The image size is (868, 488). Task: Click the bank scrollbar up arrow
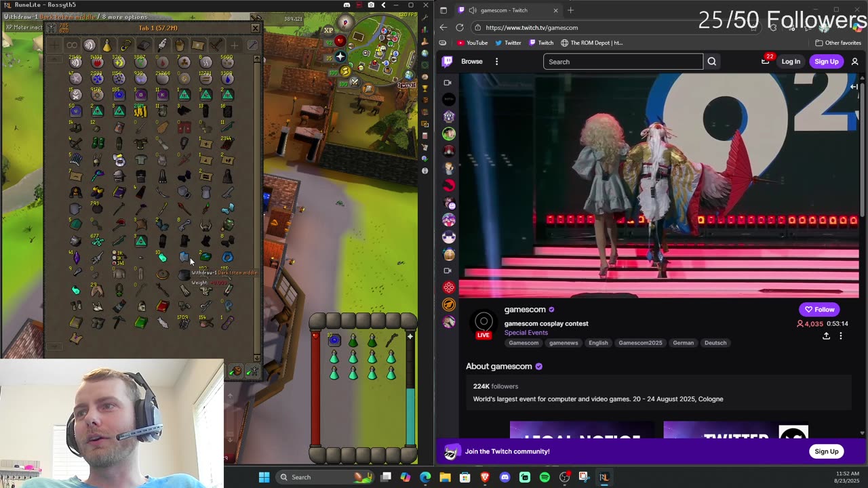pyautogui.click(x=257, y=58)
